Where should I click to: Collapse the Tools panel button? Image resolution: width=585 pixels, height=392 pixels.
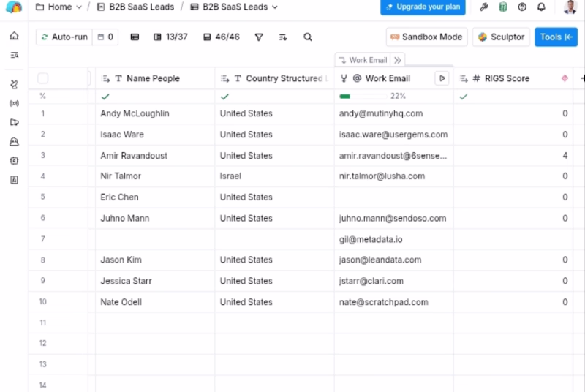tap(556, 37)
